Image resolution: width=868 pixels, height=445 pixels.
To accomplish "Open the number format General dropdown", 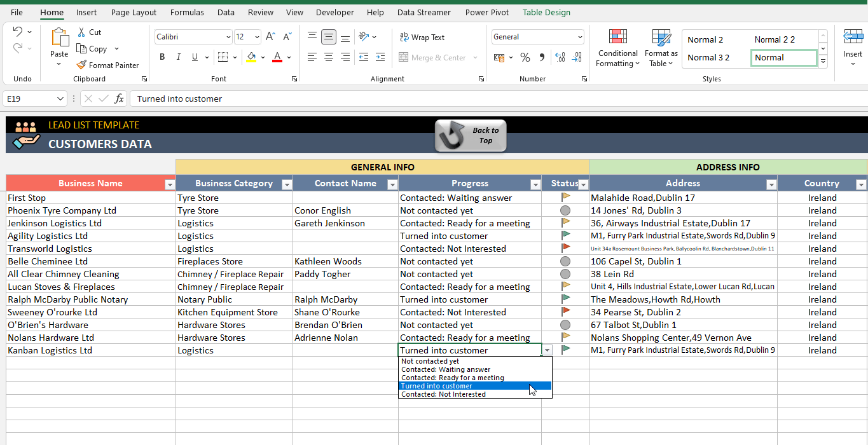I will coord(579,37).
